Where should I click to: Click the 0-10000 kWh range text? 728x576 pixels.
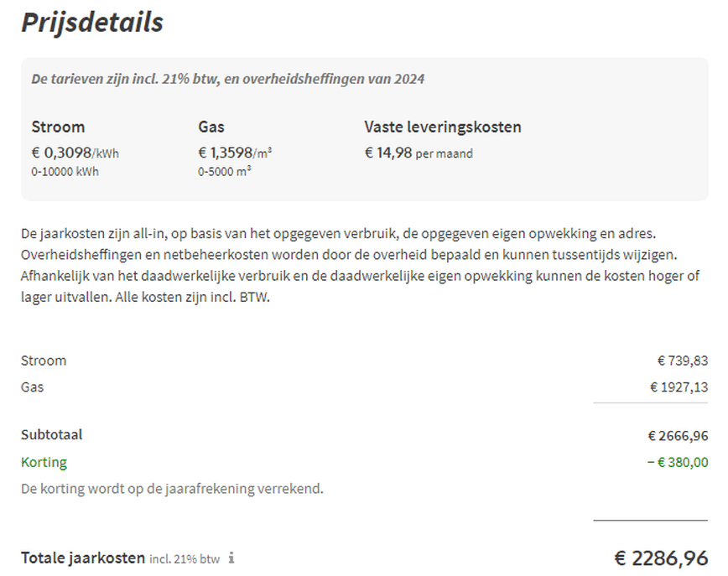click(x=65, y=172)
